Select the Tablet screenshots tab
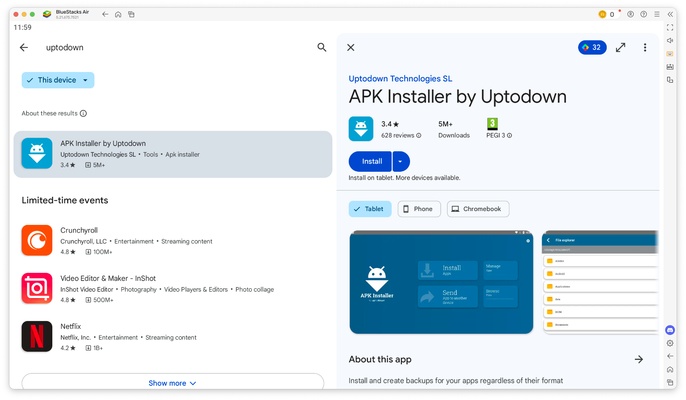686x400 pixels. pos(370,209)
